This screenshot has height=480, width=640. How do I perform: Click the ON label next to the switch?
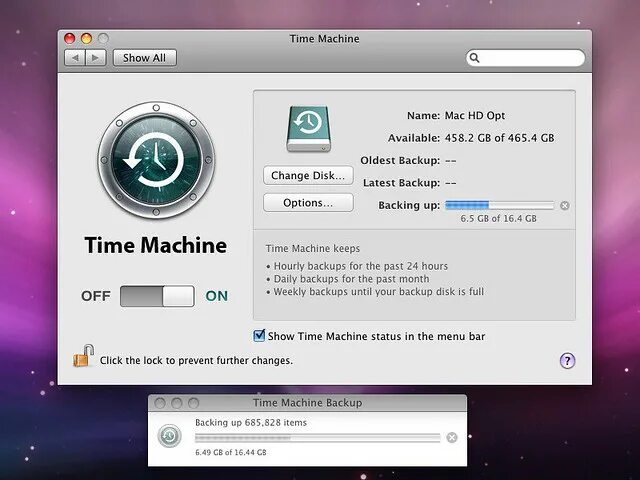pos(217,296)
